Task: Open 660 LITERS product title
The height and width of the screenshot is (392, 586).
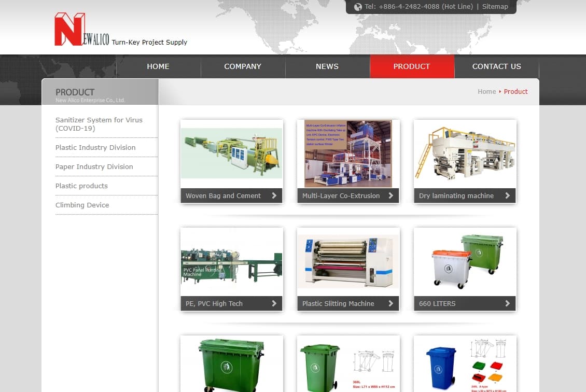Action: point(437,303)
